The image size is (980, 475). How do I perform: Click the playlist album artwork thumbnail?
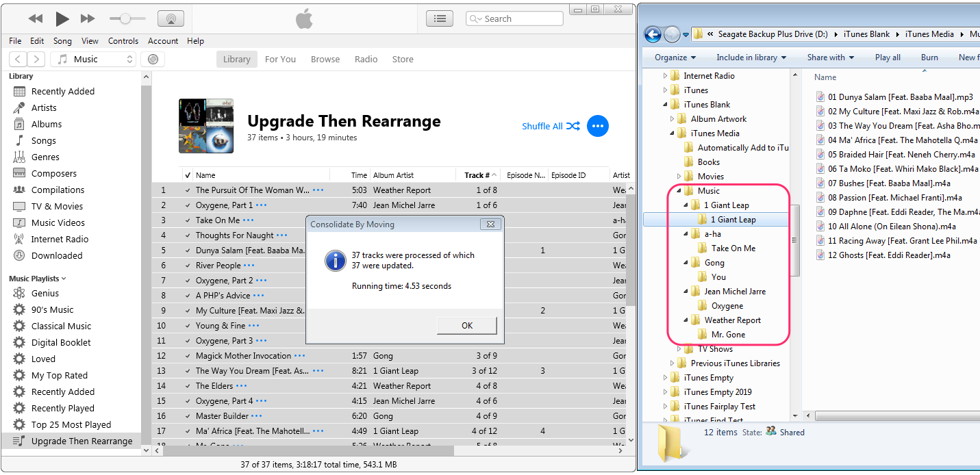click(x=205, y=126)
